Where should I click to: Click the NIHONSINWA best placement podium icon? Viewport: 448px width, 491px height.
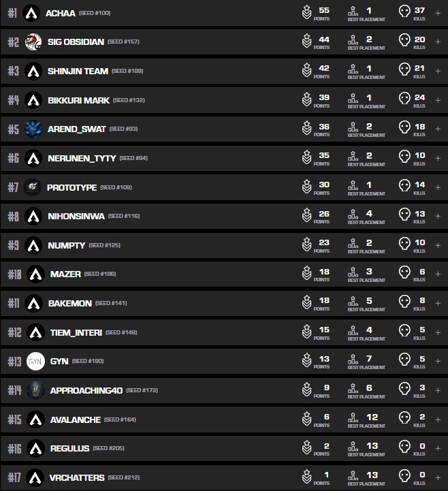[353, 216]
